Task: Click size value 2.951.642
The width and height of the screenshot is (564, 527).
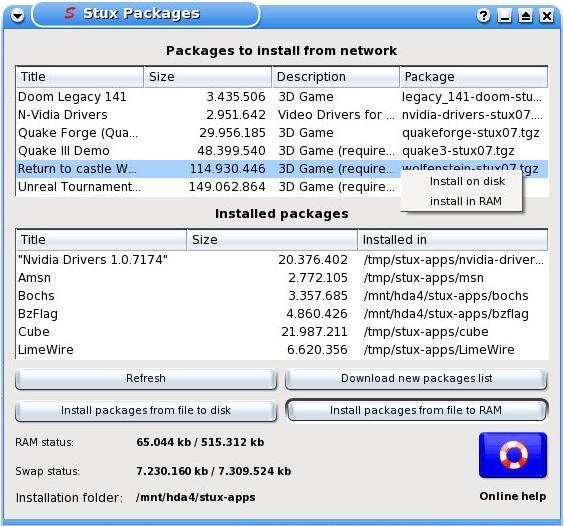Action: pos(236,115)
